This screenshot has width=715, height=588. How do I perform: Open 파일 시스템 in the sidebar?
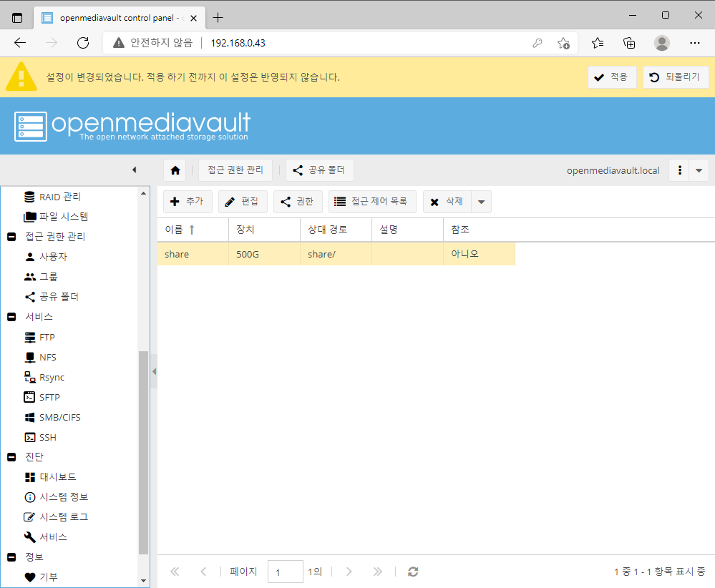tap(56, 217)
